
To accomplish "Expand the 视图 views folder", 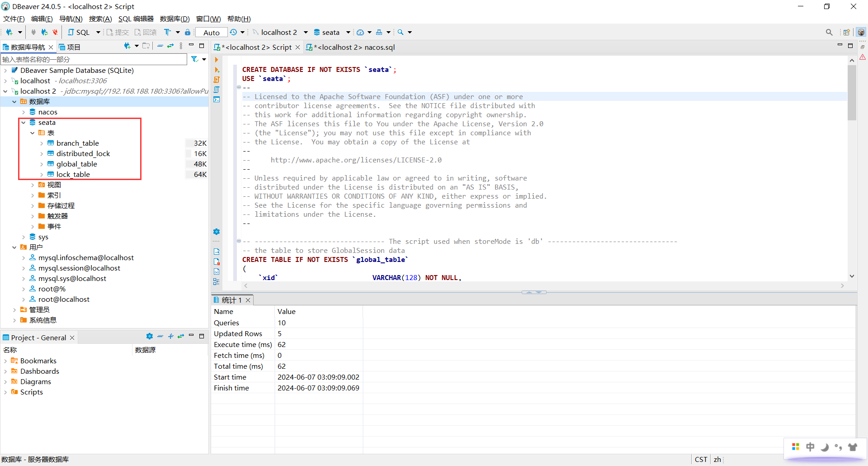I will pyautogui.click(x=33, y=185).
